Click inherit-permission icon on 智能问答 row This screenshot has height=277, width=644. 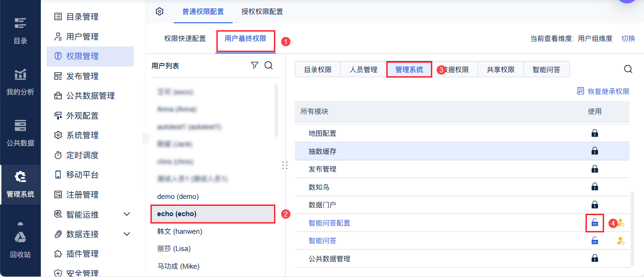coord(620,241)
